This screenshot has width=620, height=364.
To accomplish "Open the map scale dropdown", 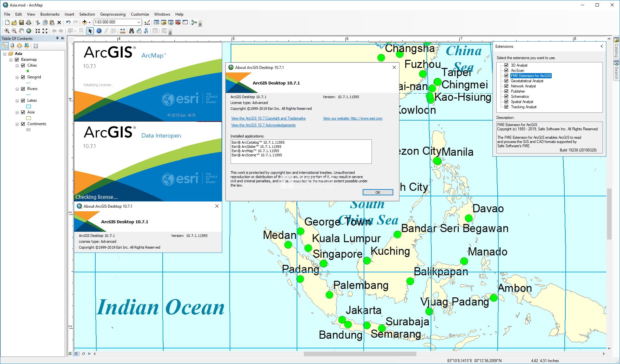I will pyautogui.click(x=139, y=22).
